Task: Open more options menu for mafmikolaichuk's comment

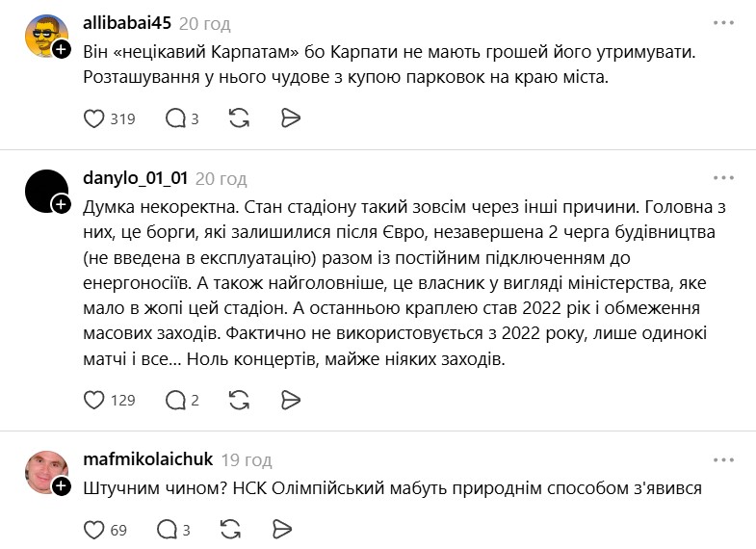Action: pyautogui.click(x=723, y=459)
